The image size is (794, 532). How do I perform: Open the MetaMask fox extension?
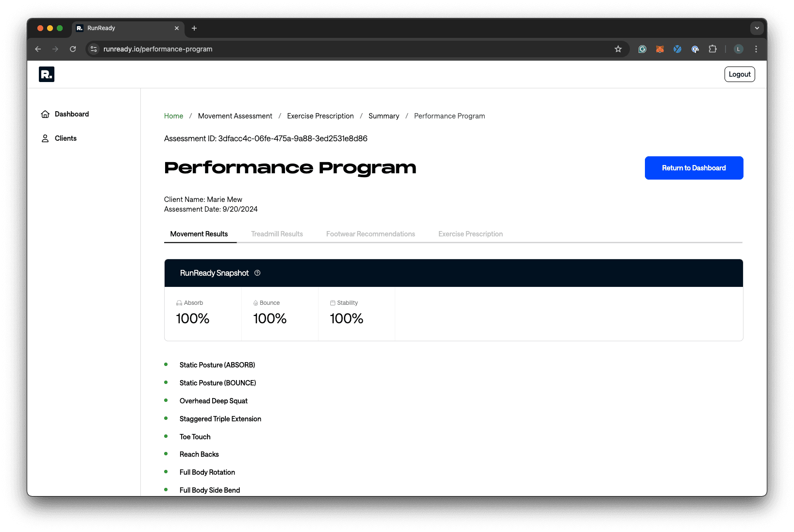click(660, 49)
